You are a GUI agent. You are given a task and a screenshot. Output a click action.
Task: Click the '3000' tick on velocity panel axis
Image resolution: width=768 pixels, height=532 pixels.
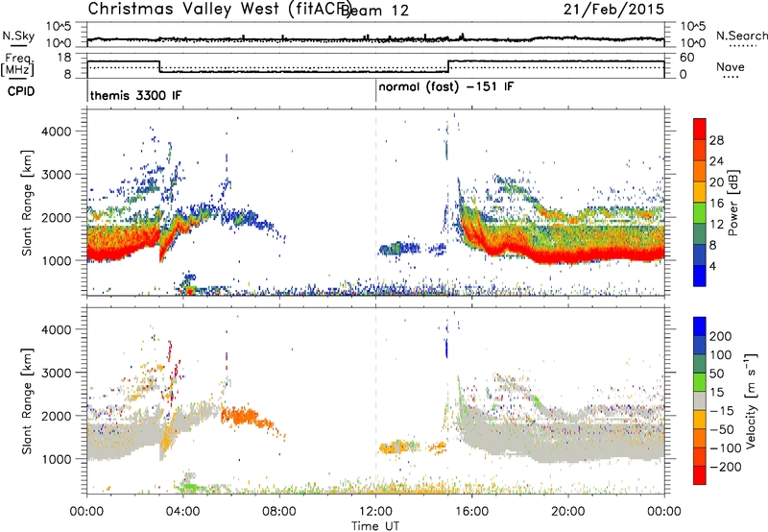point(56,373)
